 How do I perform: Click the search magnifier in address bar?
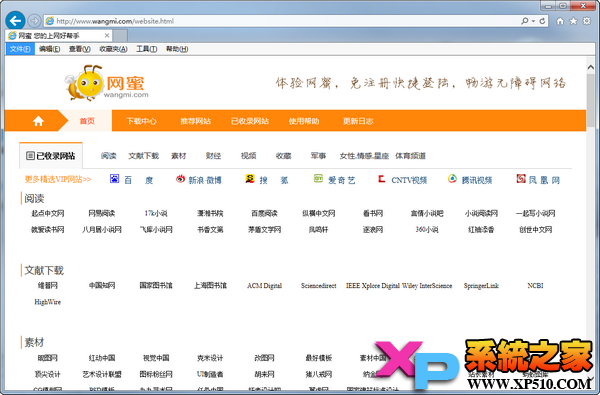pyautogui.click(x=525, y=21)
